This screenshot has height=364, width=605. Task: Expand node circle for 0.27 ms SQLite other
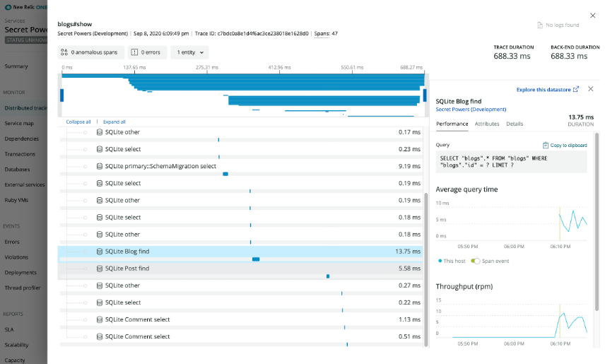coord(86,286)
